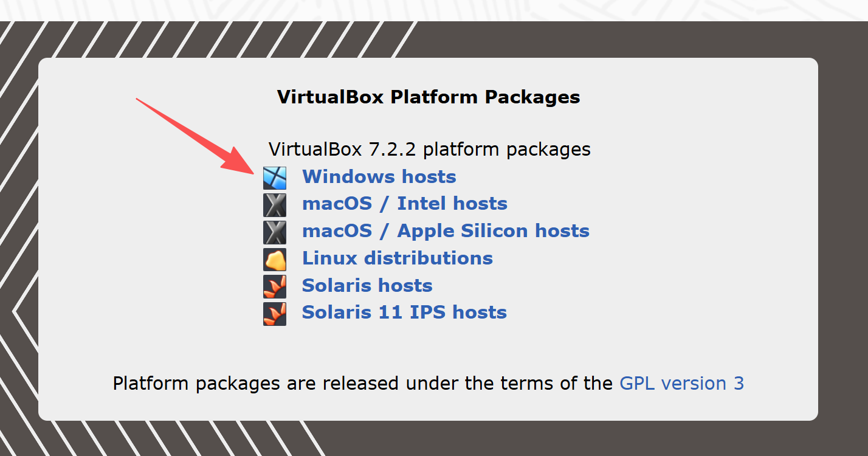Image resolution: width=868 pixels, height=456 pixels.
Task: Click the VirtualBox 7.2.2 platform packages text
Action: (429, 149)
